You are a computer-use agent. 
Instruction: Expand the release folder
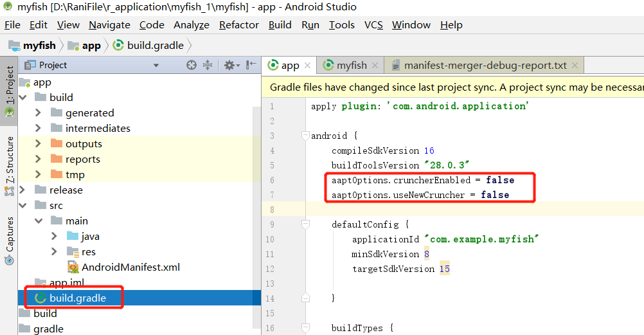pyautogui.click(x=23, y=190)
